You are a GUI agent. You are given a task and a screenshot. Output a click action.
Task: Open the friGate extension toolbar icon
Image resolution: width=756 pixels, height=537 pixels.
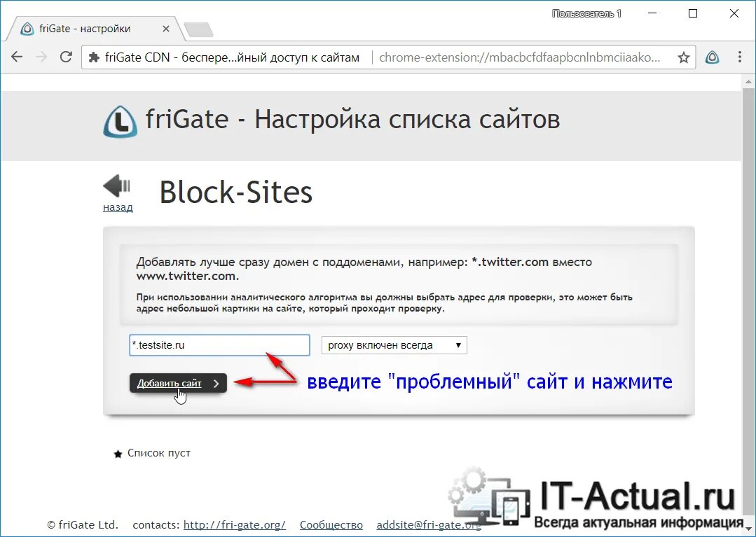point(712,57)
